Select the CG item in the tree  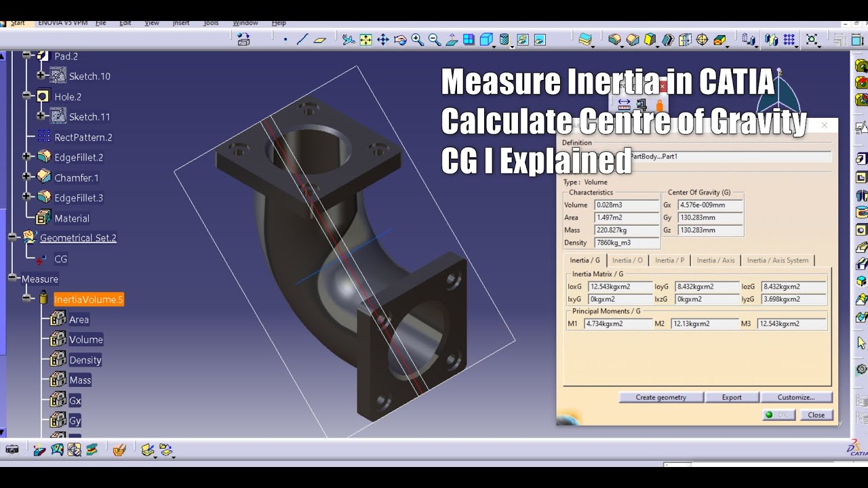coord(60,259)
